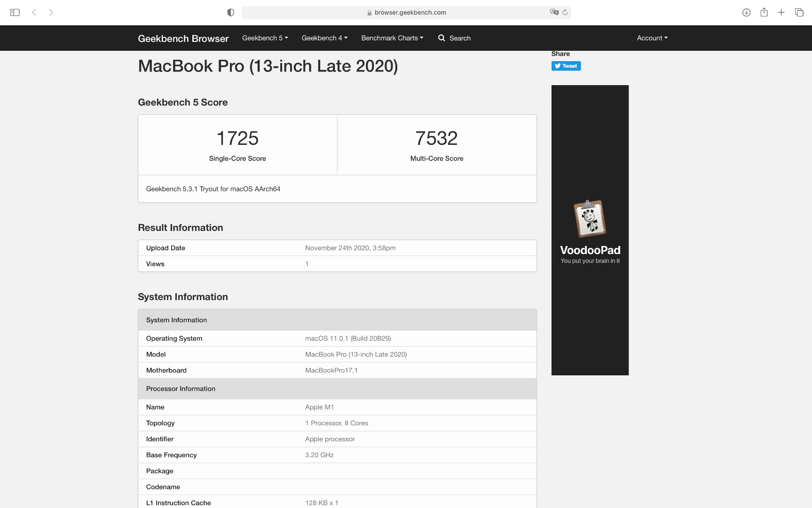Image resolution: width=812 pixels, height=508 pixels.
Task: Click the Codename row label
Action: (x=163, y=487)
